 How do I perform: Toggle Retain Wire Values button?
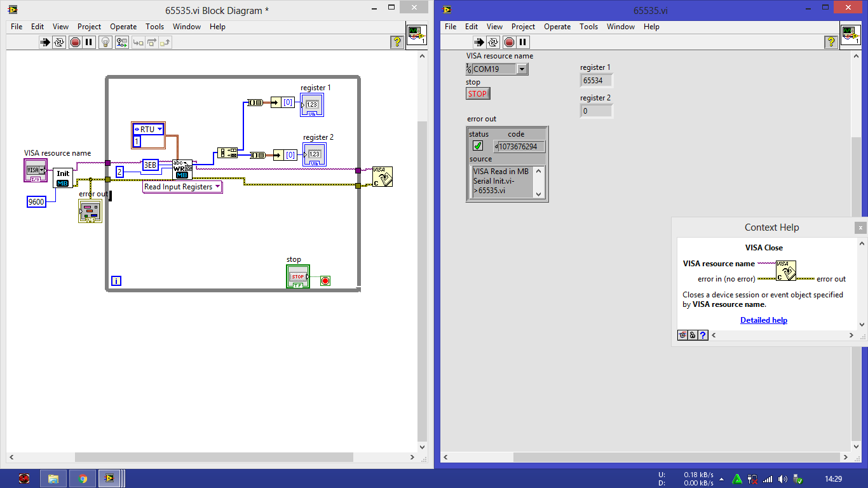point(121,43)
